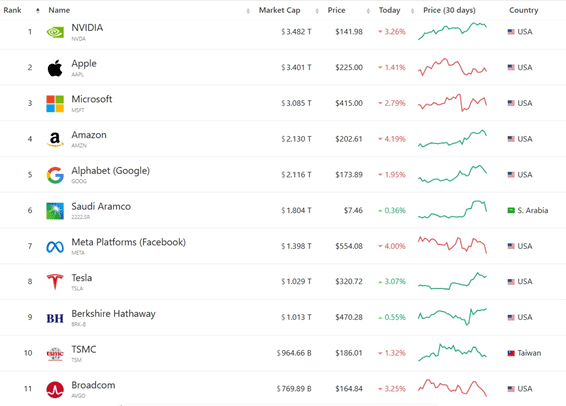Open the Berkshire Hathaway company link
The image size is (566, 406).
(x=113, y=314)
